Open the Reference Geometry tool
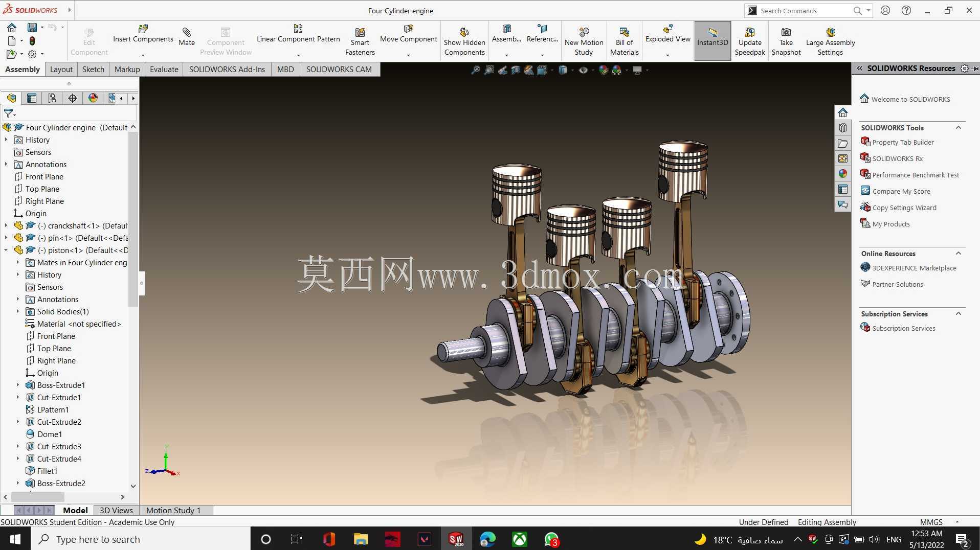Screen dimensions: 980x550 tap(542, 33)
